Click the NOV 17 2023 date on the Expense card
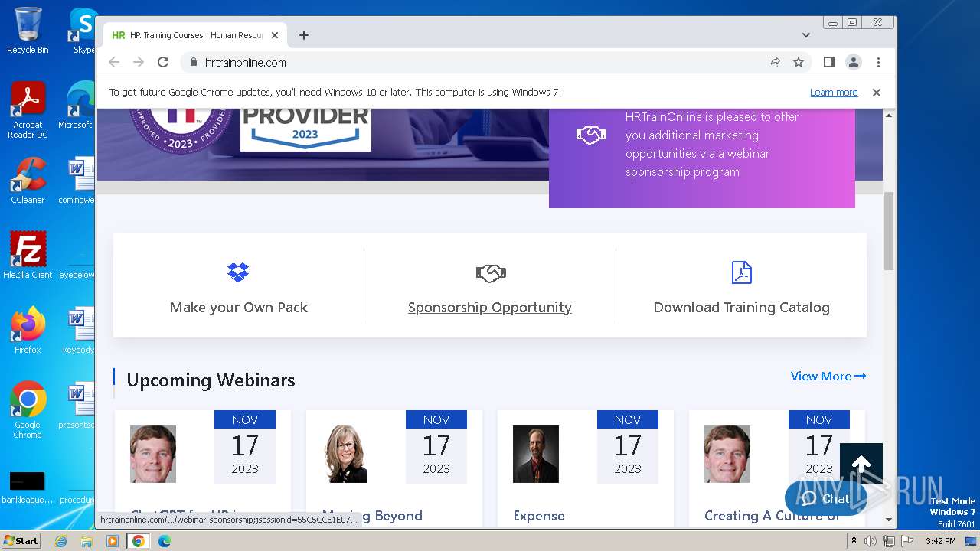This screenshot has width=980, height=551. 628,447
